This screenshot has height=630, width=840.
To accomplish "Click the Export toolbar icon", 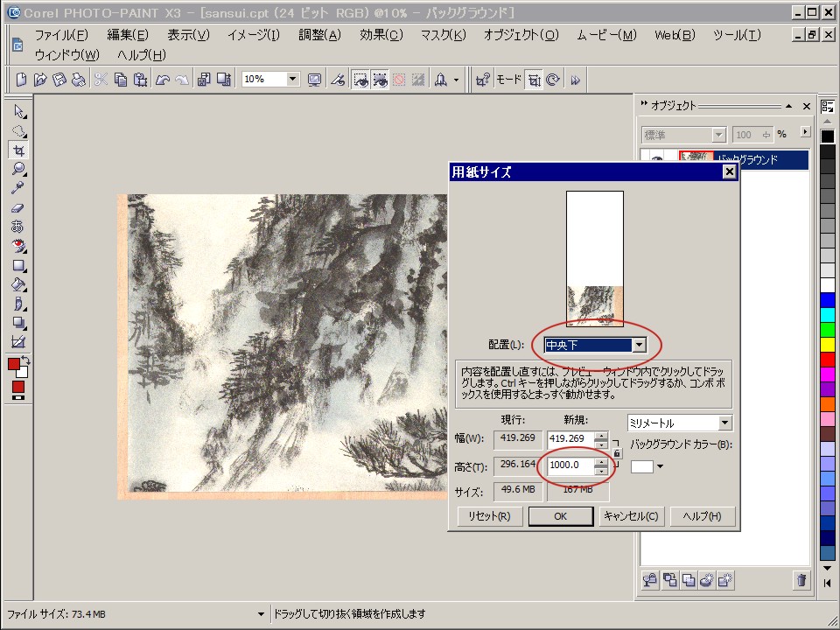I will [x=223, y=80].
